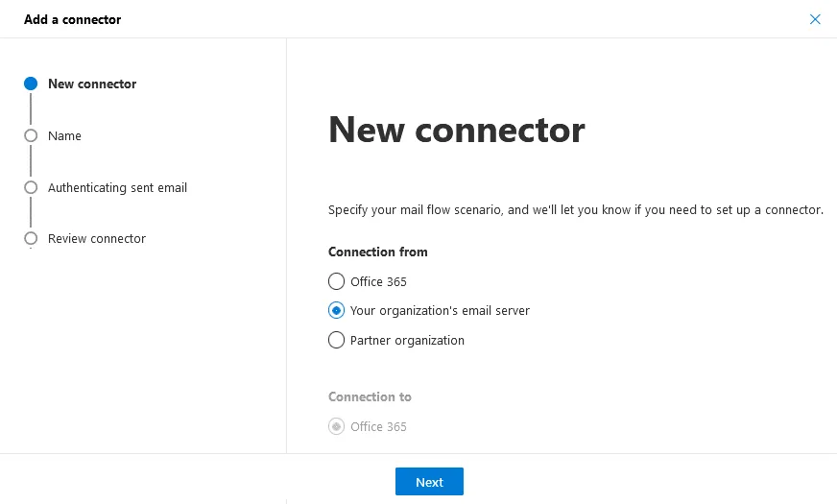Select Office 365 radio under Connection from

click(336, 281)
